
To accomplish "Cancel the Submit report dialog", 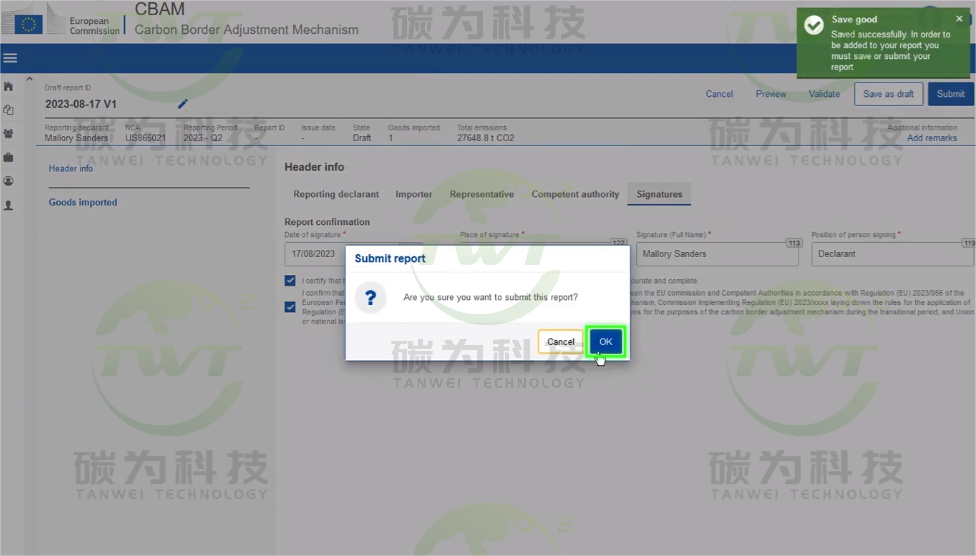I will pos(560,342).
